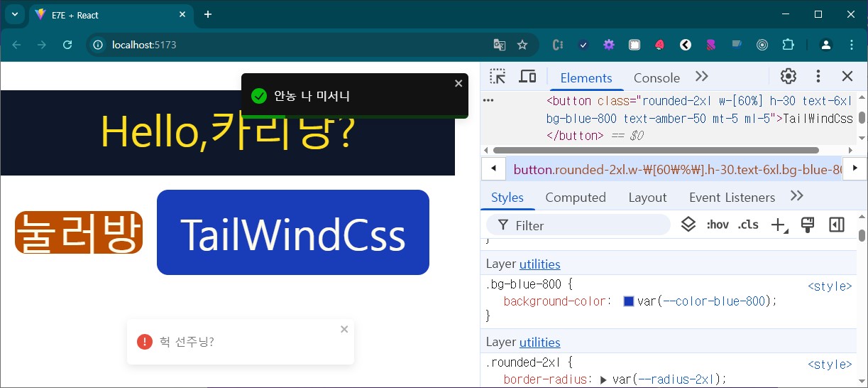Open the Styles tab
This screenshot has height=388, width=868.
(507, 197)
